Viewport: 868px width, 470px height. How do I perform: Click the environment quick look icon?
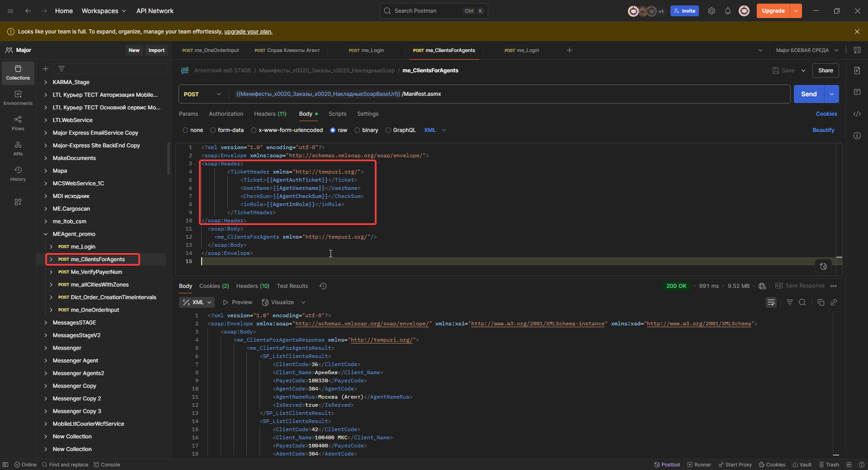(857, 50)
